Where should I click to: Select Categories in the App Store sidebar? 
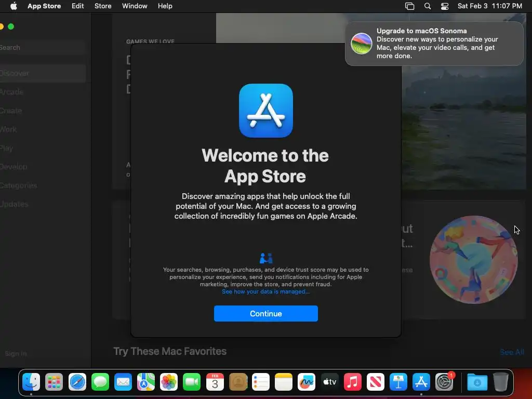coord(42,185)
